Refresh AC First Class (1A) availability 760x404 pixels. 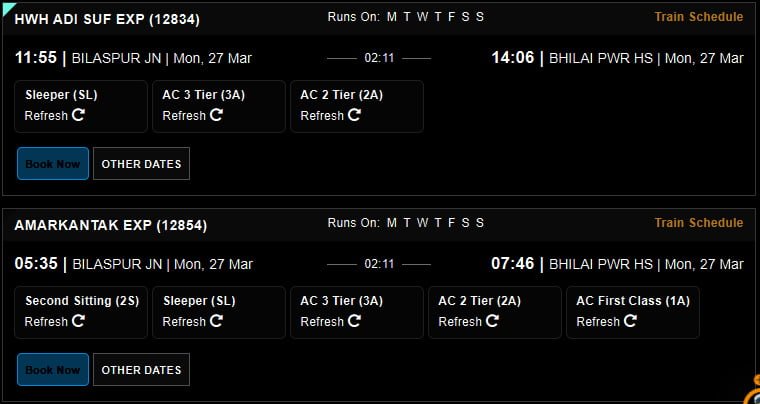(606, 321)
